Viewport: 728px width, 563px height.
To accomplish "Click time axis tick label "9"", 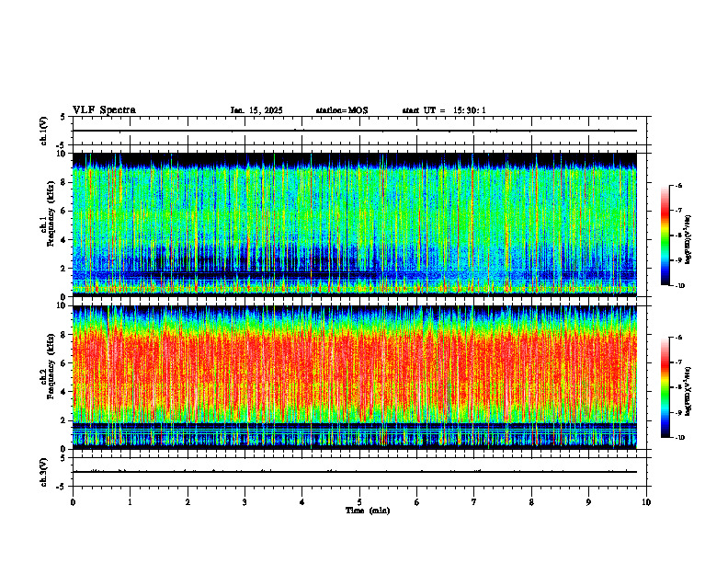I will tap(588, 502).
